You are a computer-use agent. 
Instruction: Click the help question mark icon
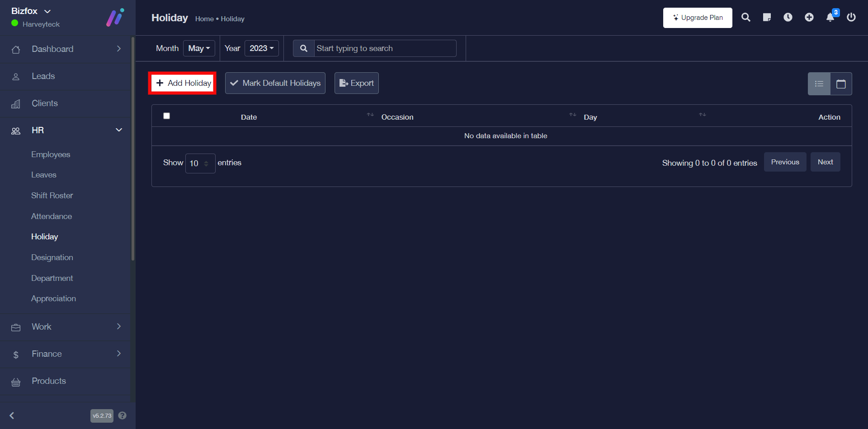(122, 415)
